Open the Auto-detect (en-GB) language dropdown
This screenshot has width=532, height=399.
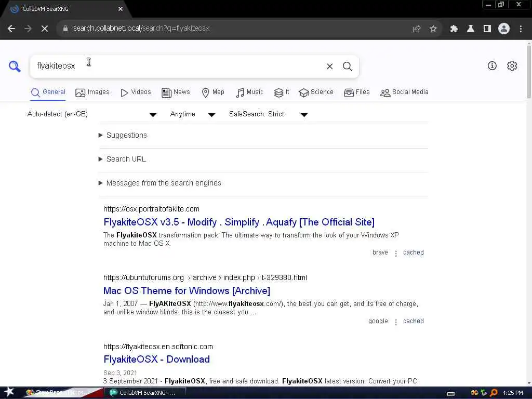click(92, 114)
